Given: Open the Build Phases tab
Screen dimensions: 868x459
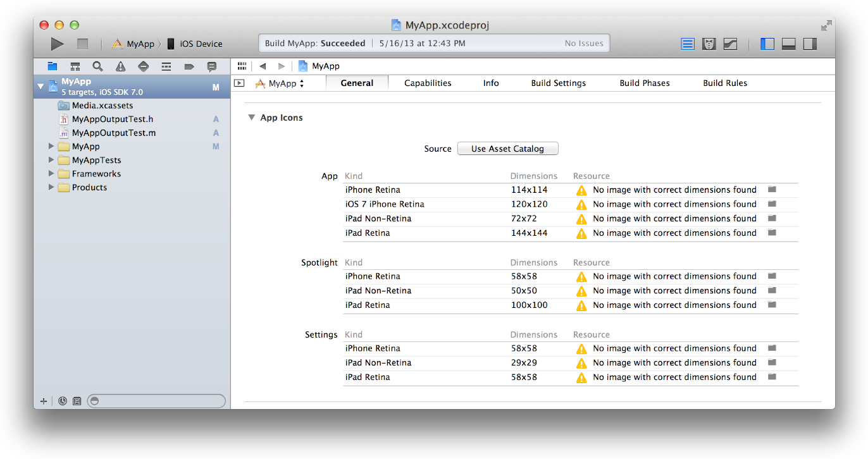Looking at the screenshot, I should 644,83.
